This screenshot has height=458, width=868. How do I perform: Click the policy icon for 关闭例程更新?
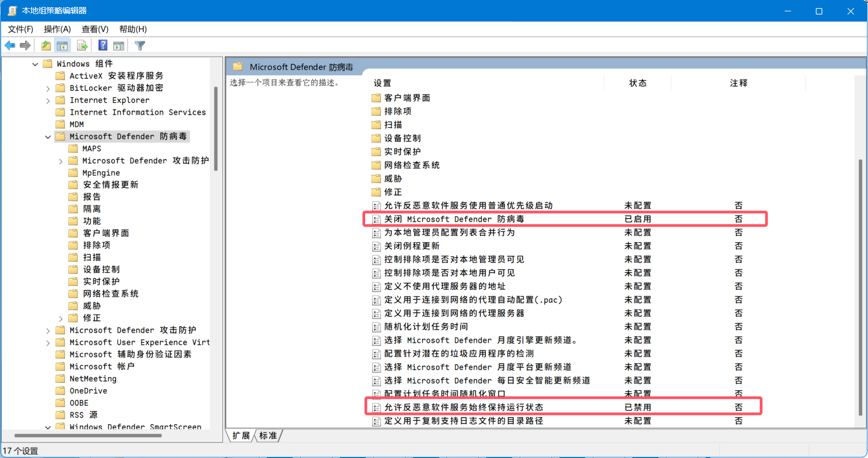376,246
